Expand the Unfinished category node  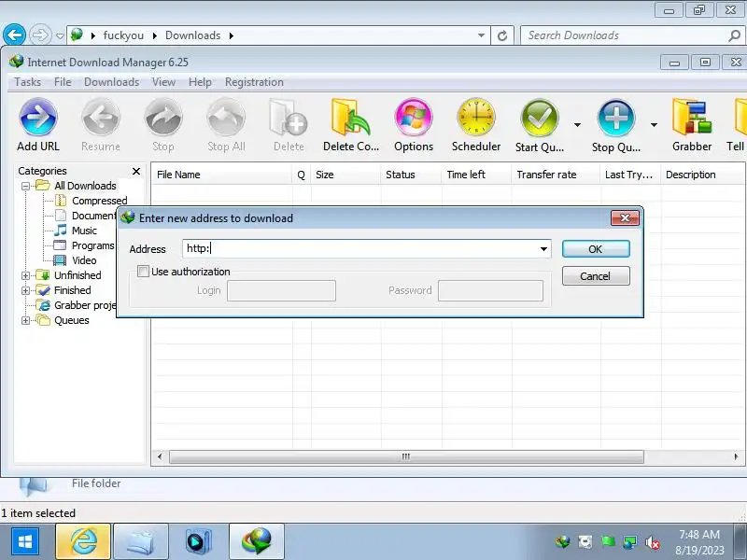pos(26,275)
